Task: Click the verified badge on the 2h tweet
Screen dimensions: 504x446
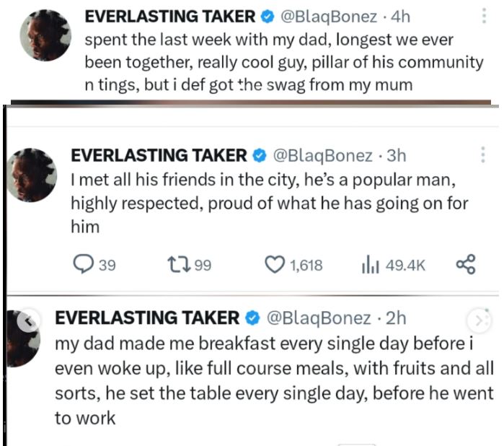Action: point(252,318)
